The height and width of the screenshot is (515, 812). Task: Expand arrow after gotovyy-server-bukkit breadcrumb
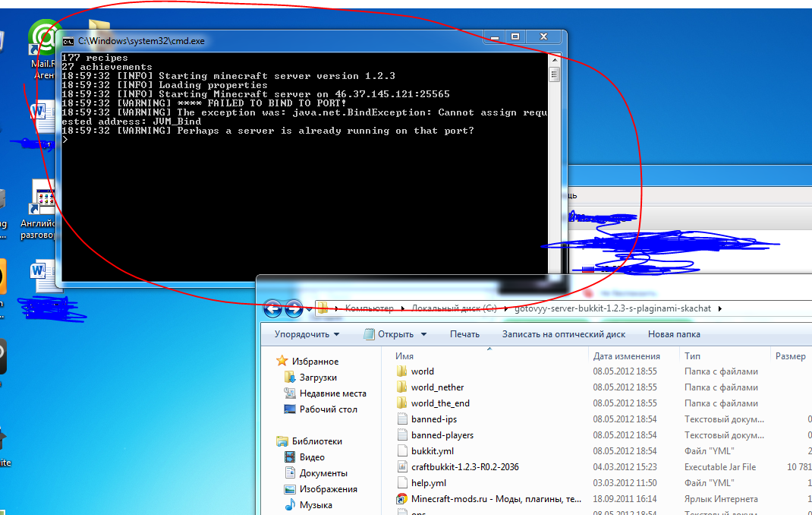[x=720, y=309]
